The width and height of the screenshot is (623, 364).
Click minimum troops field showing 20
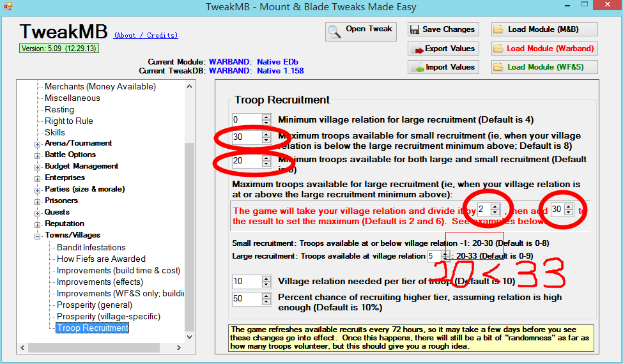tap(247, 161)
